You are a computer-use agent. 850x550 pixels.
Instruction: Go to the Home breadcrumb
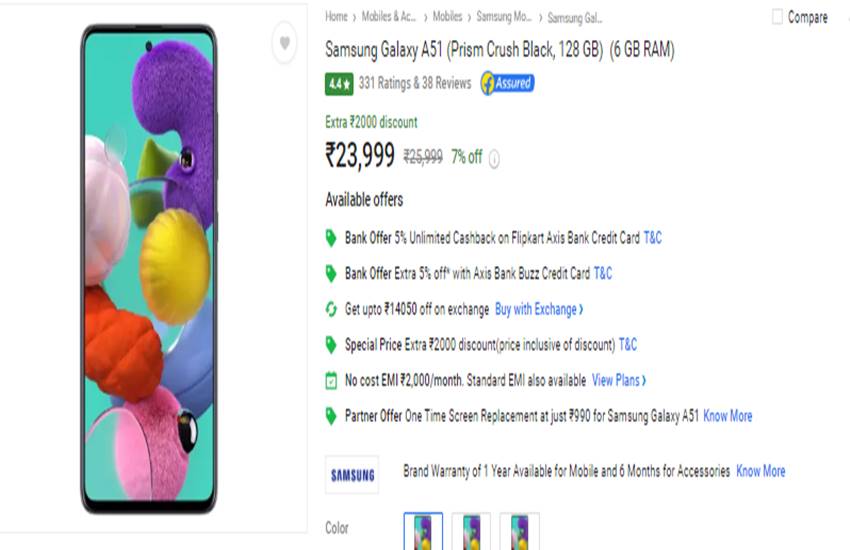(x=336, y=17)
